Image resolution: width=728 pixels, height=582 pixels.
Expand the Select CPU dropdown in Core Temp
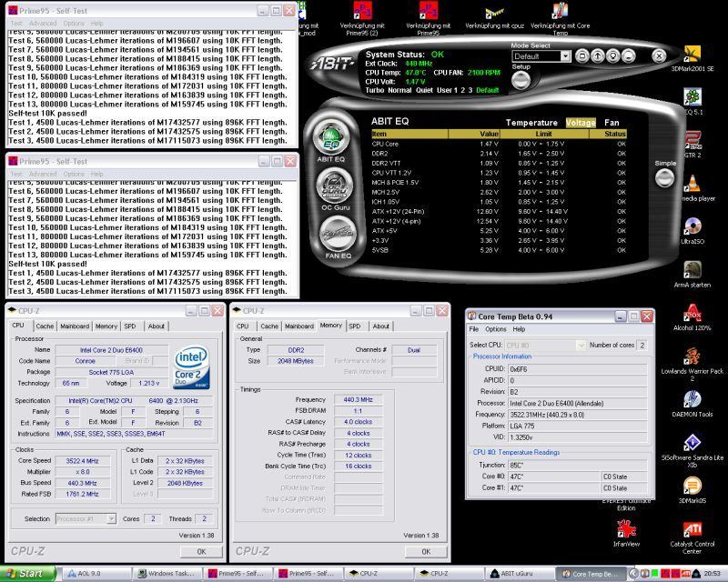point(581,346)
